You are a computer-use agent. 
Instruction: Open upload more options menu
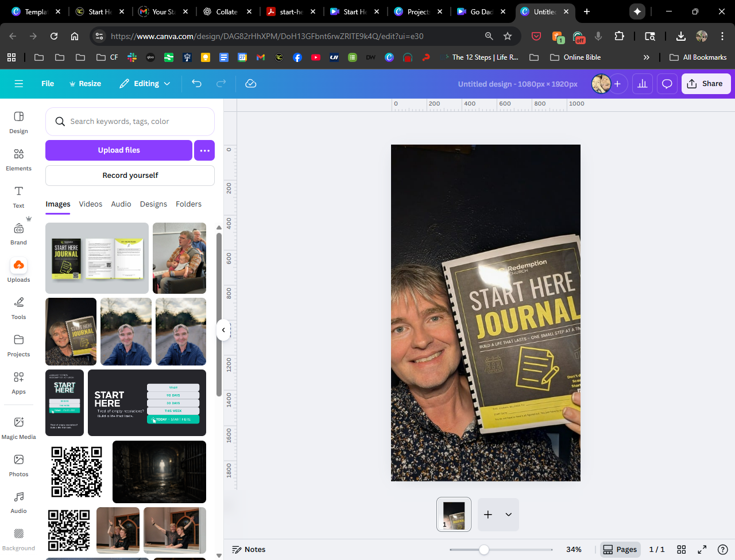click(204, 150)
